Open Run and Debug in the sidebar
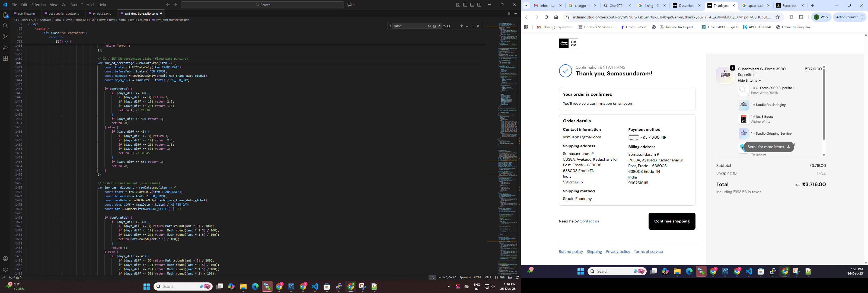Viewport: 868px width, 293px height. (x=5, y=47)
